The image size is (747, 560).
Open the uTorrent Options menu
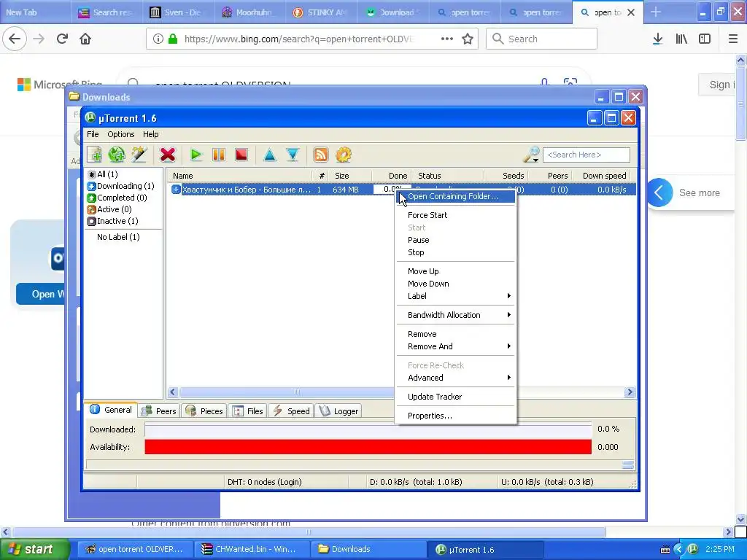coord(121,134)
